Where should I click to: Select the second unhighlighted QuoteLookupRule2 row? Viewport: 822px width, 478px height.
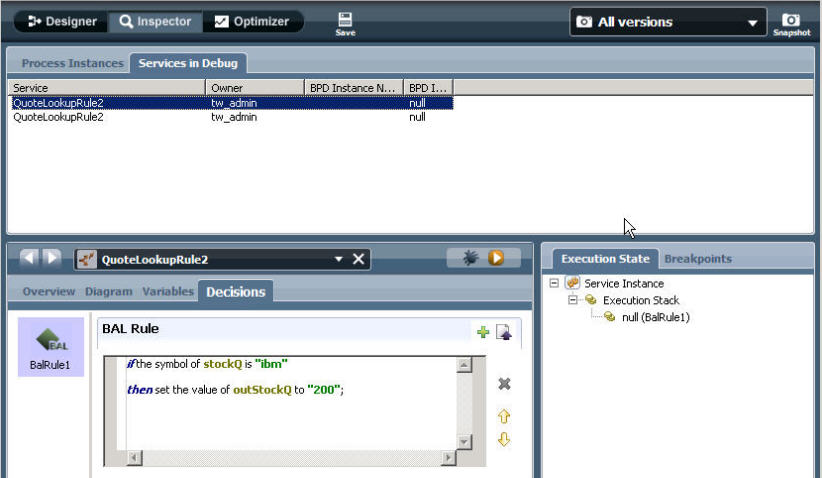(231, 117)
